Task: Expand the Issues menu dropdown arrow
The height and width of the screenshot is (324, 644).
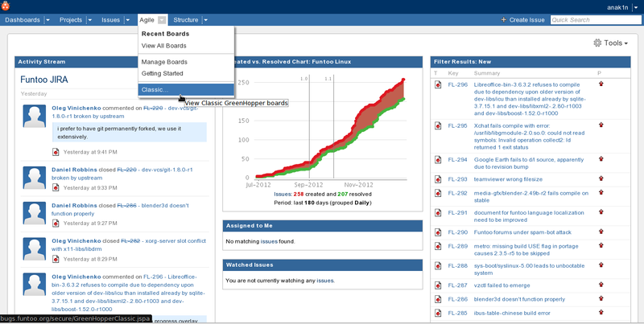Action: [127, 19]
